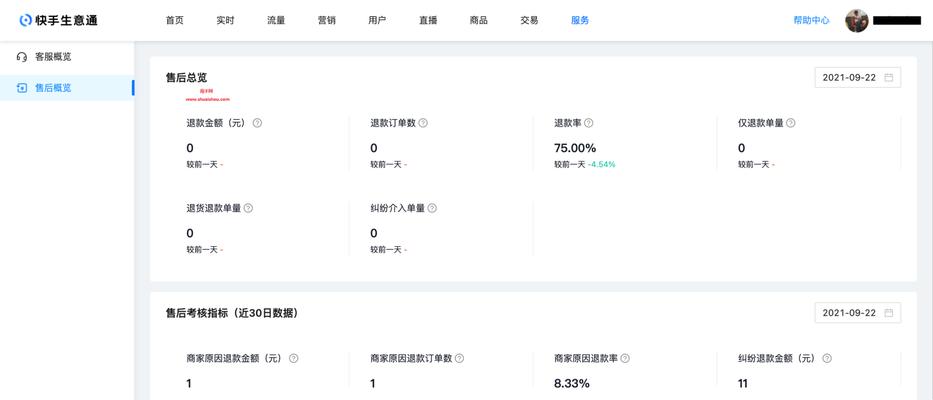Screen dimensions: 933x400
Task: Open the 售后考核指标 date picker field
Action: coord(857,312)
